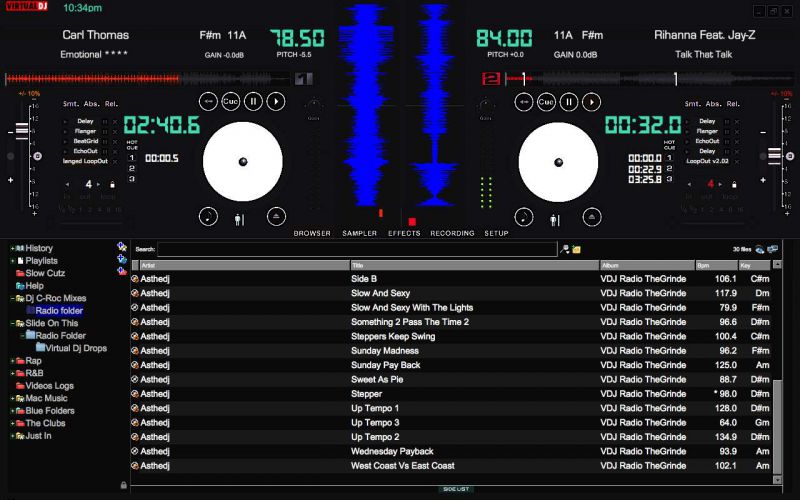The height and width of the screenshot is (500, 800).
Task: Play the Carl Thomas track on left deck
Action: 276,102
